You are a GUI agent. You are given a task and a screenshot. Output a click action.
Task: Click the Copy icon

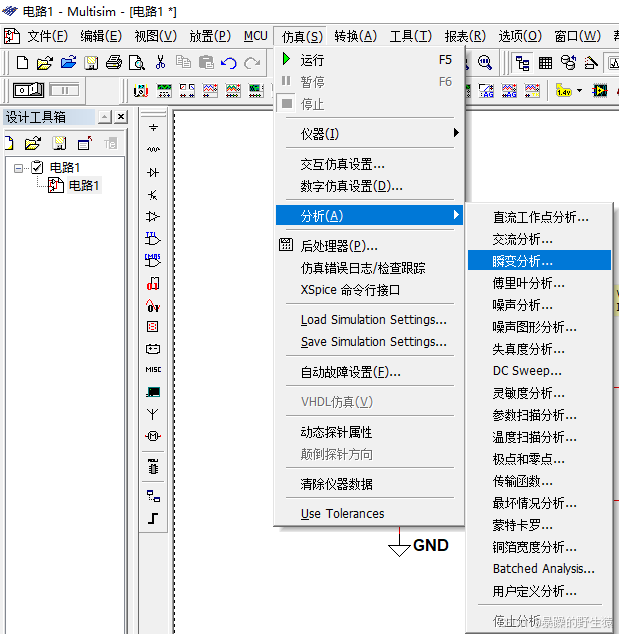pos(183,62)
